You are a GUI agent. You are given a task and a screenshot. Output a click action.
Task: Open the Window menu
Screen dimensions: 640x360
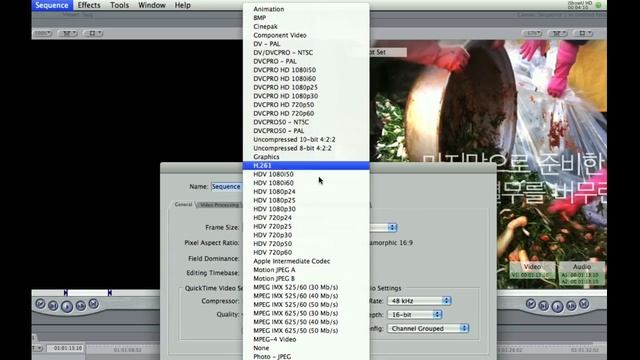point(152,5)
